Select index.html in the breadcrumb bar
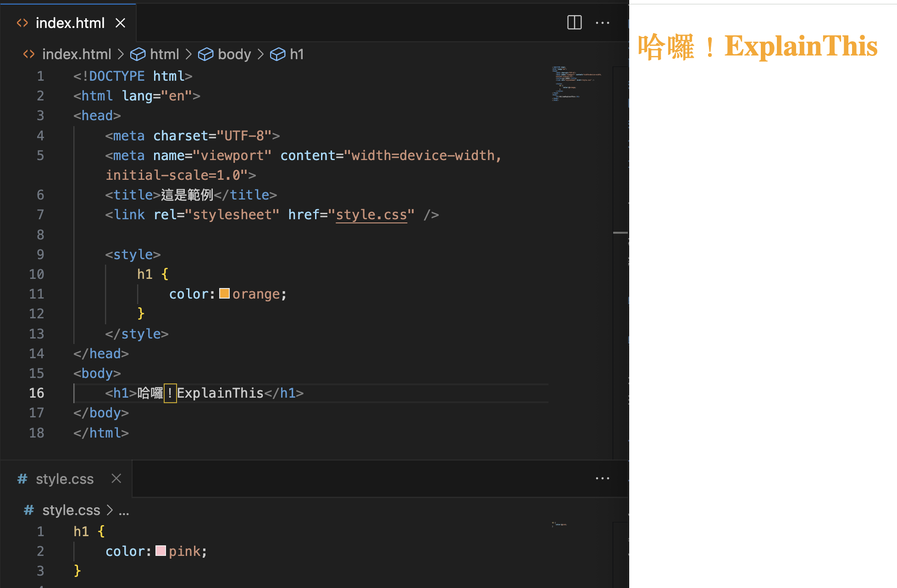The width and height of the screenshot is (897, 588). click(77, 54)
